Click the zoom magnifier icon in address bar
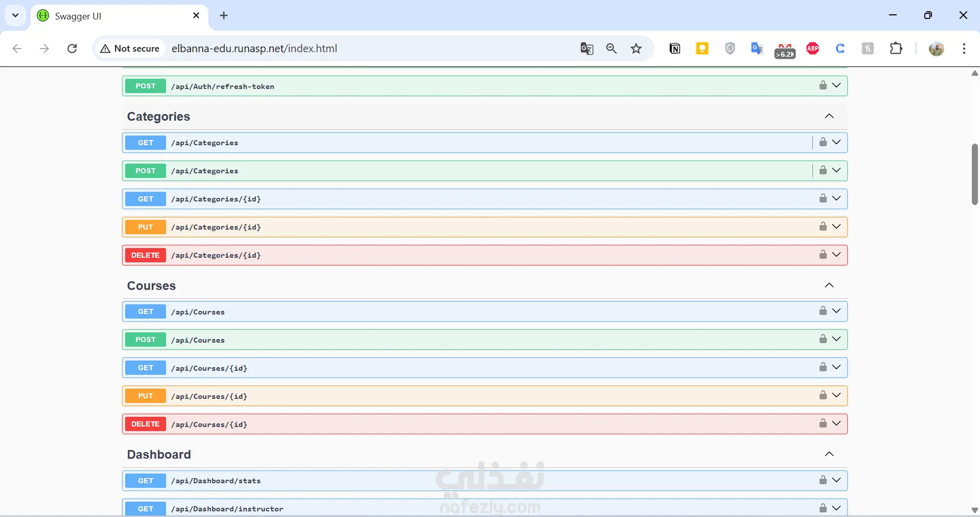 tap(612, 49)
